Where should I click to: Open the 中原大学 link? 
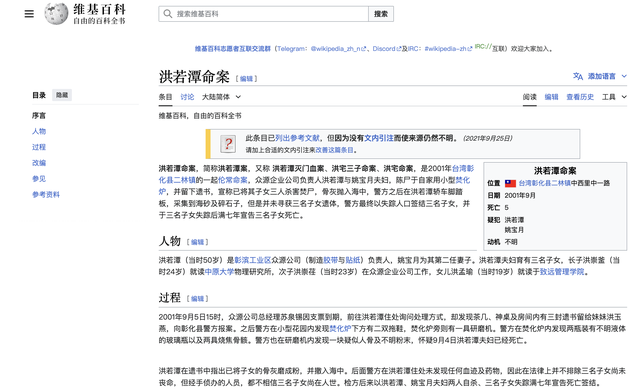tap(219, 272)
